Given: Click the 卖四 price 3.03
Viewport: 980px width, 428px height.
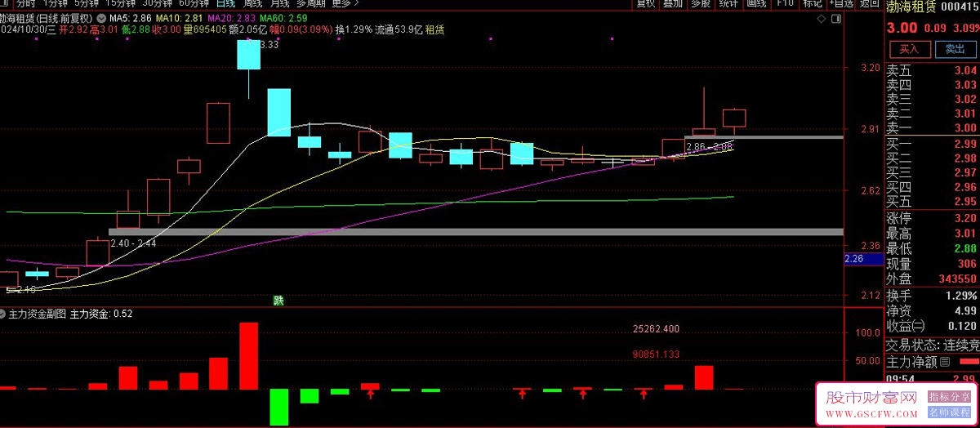Looking at the screenshot, I should point(964,85).
